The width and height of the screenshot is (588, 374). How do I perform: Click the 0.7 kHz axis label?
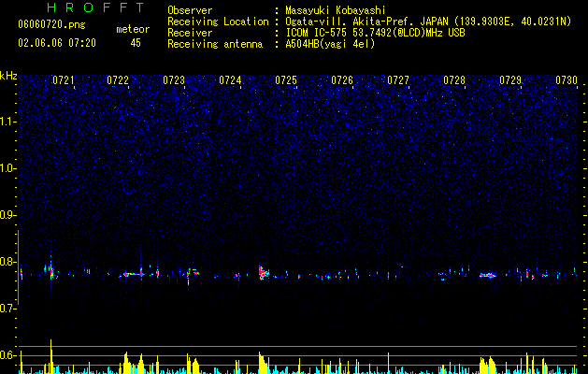[8, 309]
